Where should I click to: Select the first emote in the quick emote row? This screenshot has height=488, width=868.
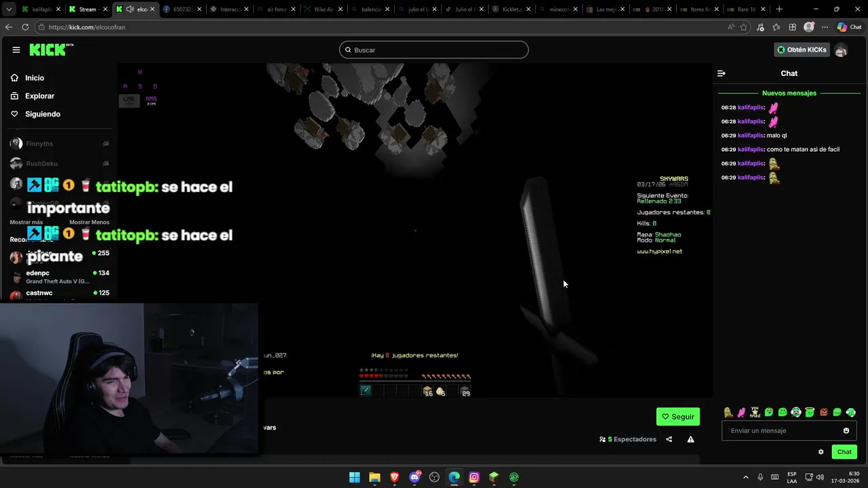pos(728,412)
